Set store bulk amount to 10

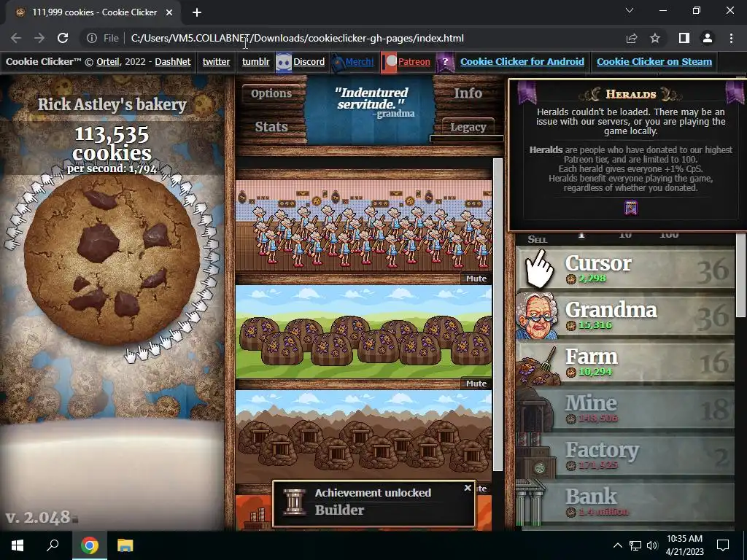[x=625, y=234]
